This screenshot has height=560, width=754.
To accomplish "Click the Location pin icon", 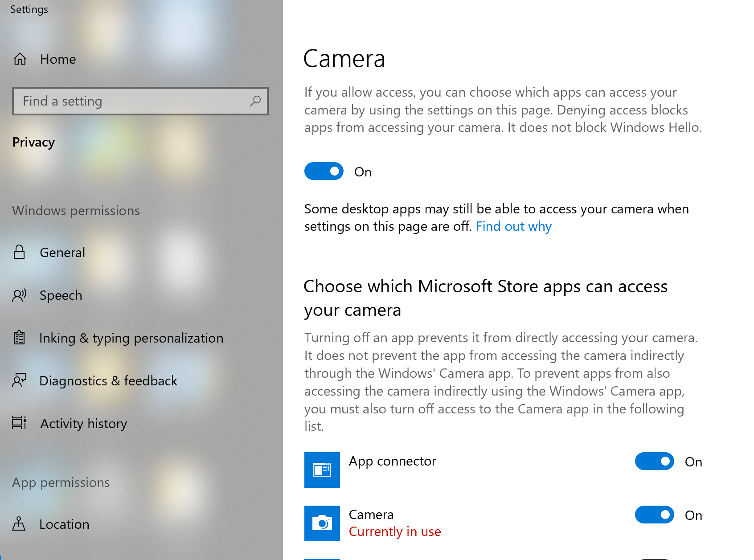I will point(19,524).
